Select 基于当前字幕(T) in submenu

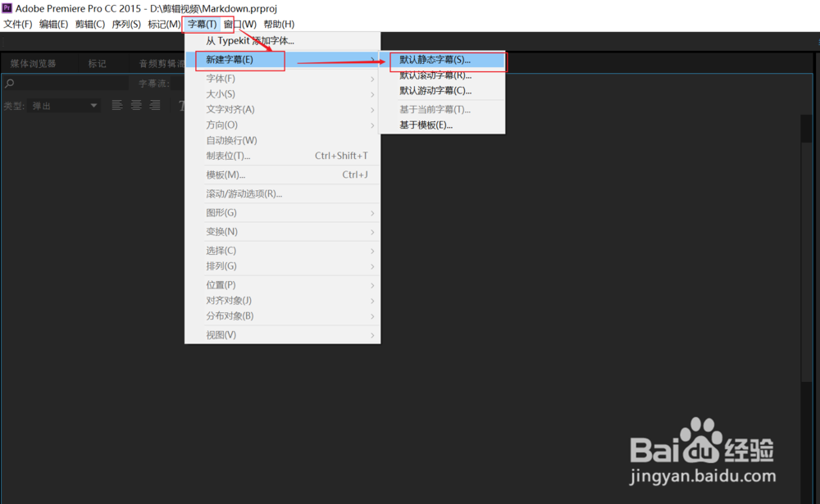443,109
